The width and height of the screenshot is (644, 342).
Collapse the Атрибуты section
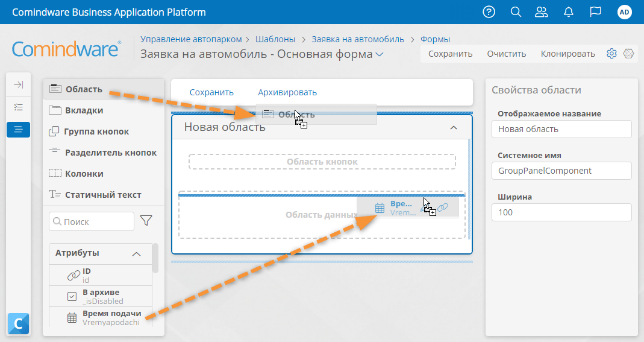pos(136,254)
